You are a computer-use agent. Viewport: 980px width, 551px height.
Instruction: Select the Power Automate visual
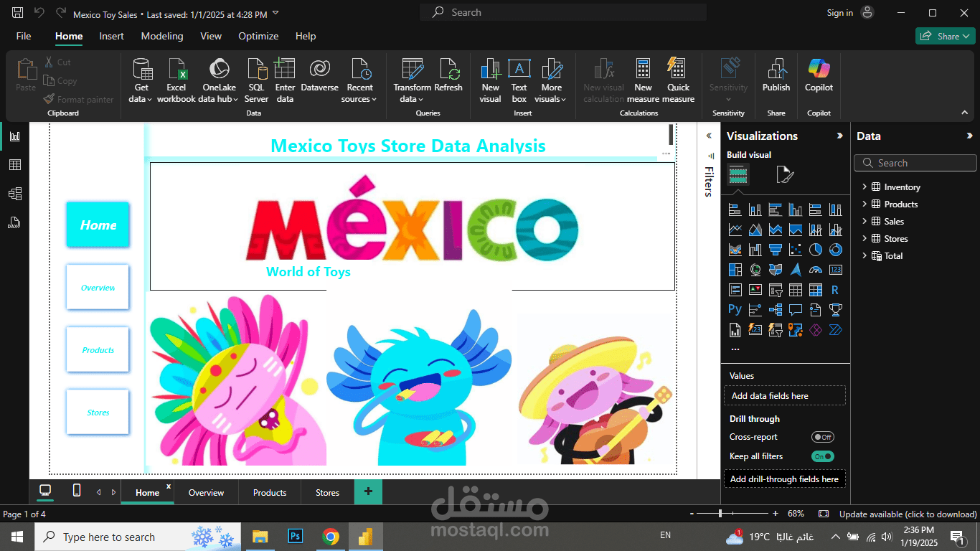pos(835,330)
